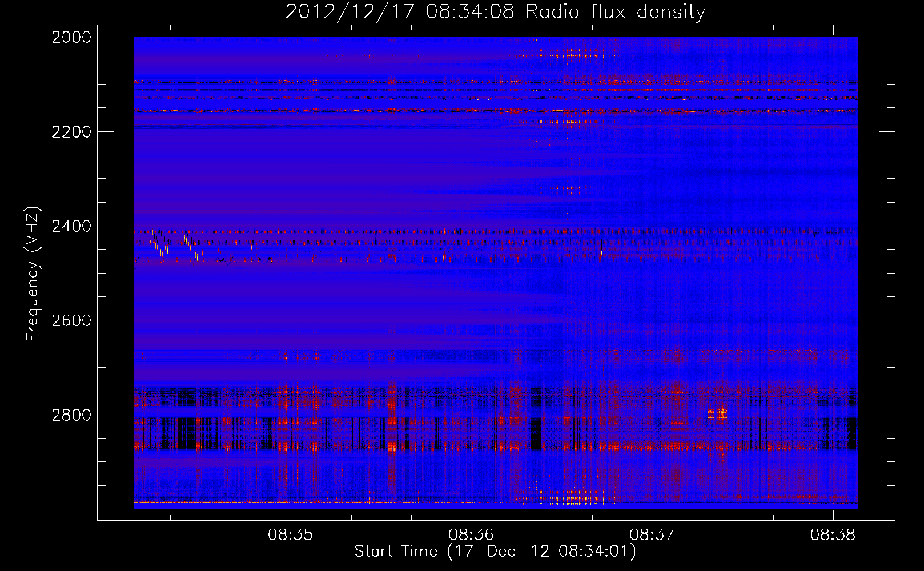The width and height of the screenshot is (924, 571).
Task: Click the 'Frequency (MHZ)' axis label
Action: coord(33,274)
